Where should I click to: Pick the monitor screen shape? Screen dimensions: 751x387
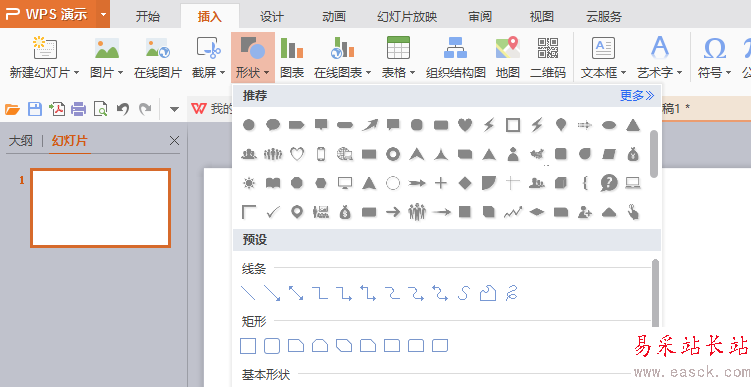click(345, 183)
